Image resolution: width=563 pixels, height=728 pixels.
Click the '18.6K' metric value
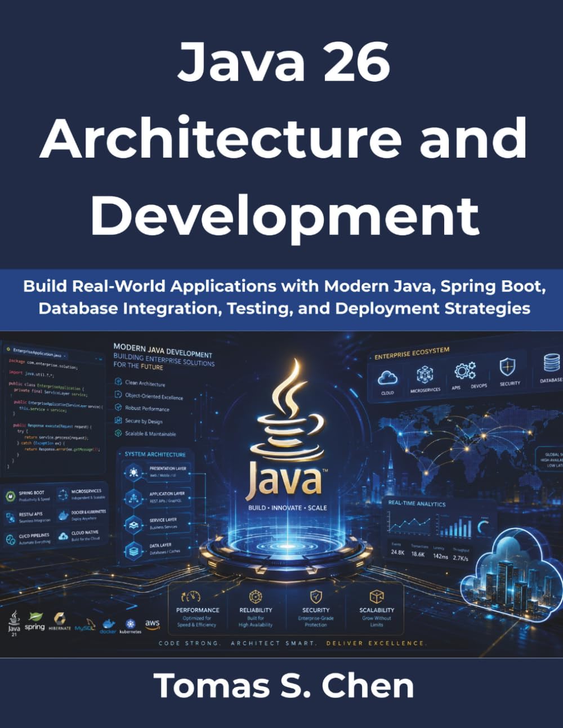click(x=418, y=554)
